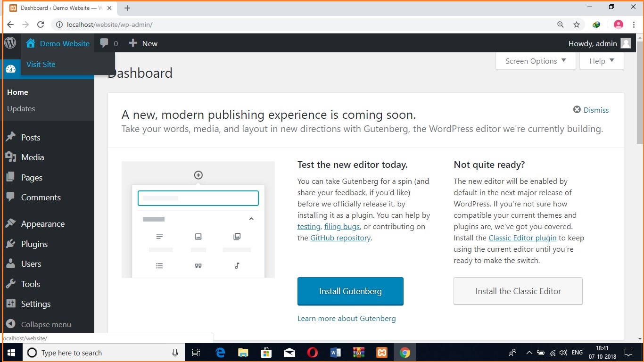Show hidden system tray icons
The width and height of the screenshot is (644, 362).
pos(529,353)
